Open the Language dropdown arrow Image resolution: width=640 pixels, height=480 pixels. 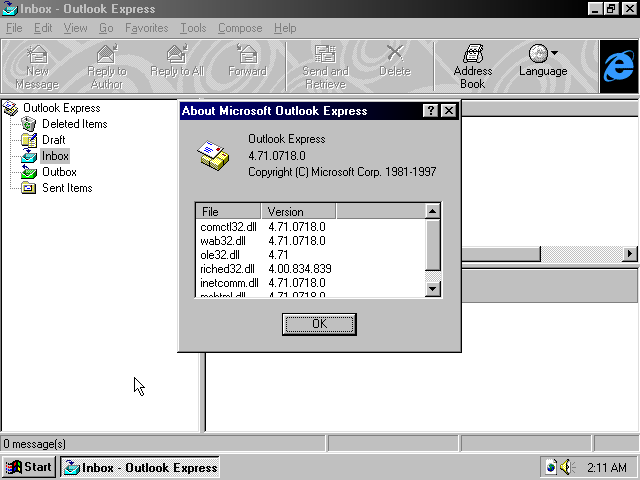[x=554, y=53]
